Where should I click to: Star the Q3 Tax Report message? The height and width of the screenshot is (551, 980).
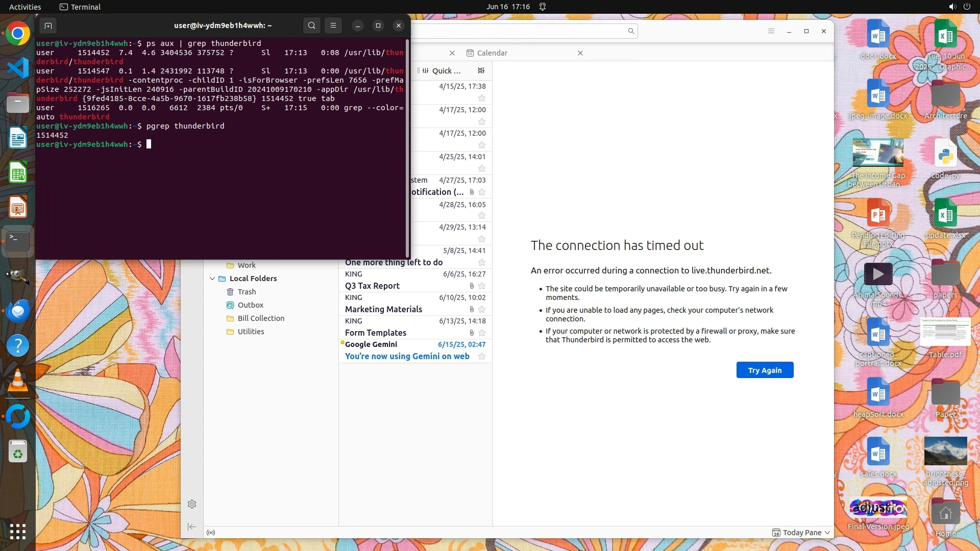[482, 286]
